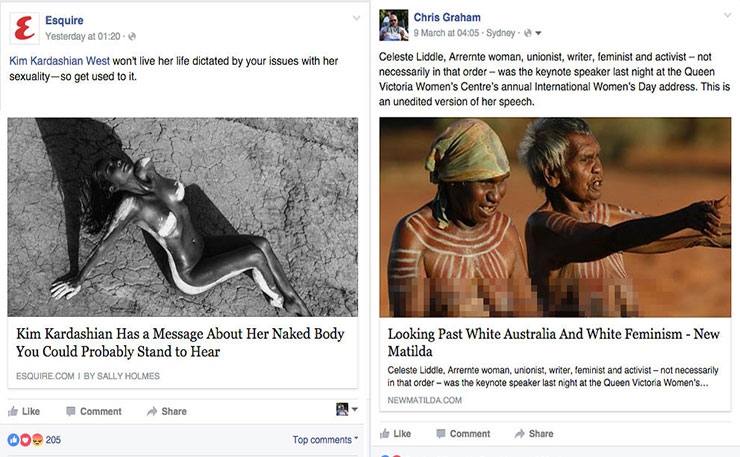Like the Esquire post
740x457 pixels.
[x=24, y=411]
